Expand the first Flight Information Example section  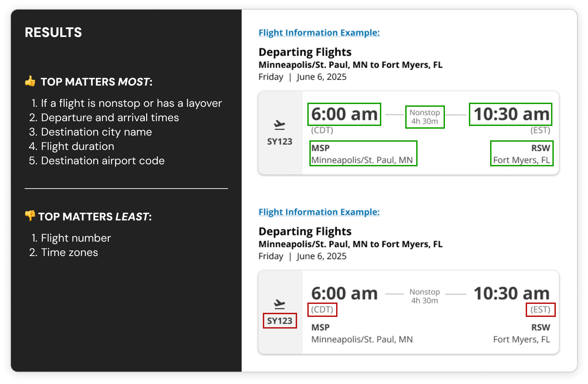pyautogui.click(x=319, y=33)
